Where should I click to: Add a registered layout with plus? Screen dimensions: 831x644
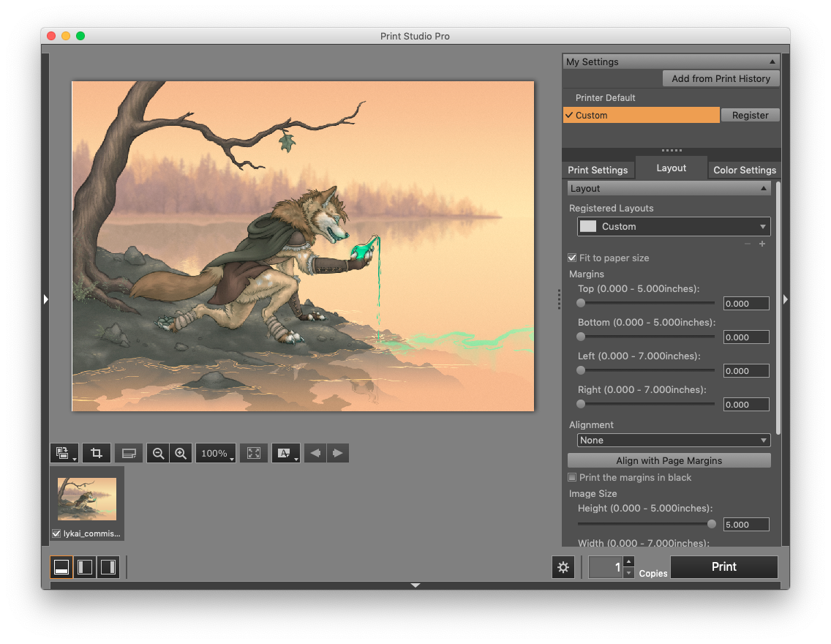[762, 244]
